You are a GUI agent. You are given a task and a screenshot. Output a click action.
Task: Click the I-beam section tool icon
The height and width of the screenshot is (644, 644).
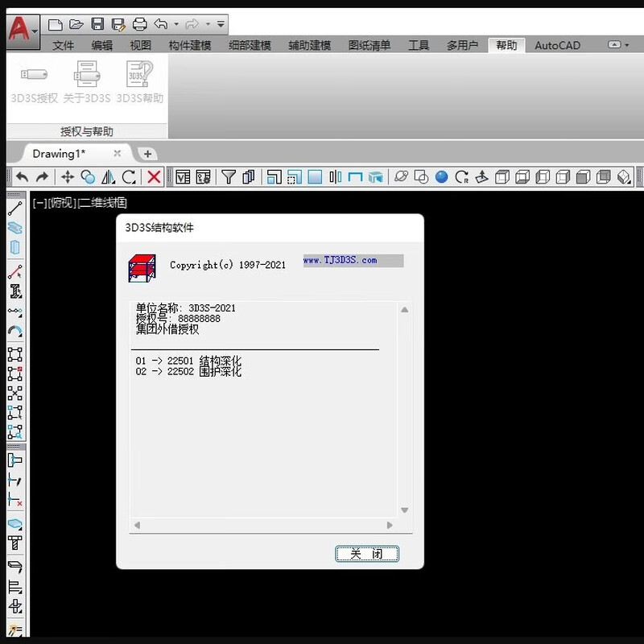point(14,291)
